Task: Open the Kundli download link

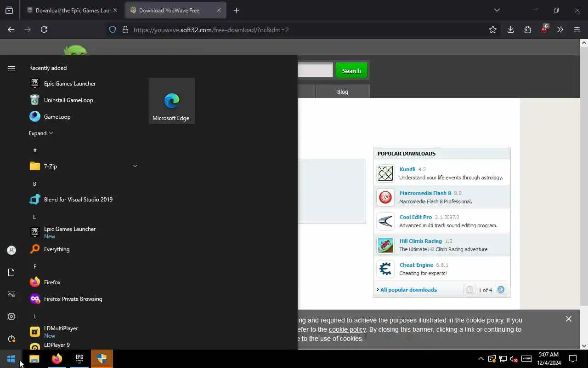Action: pyautogui.click(x=407, y=169)
